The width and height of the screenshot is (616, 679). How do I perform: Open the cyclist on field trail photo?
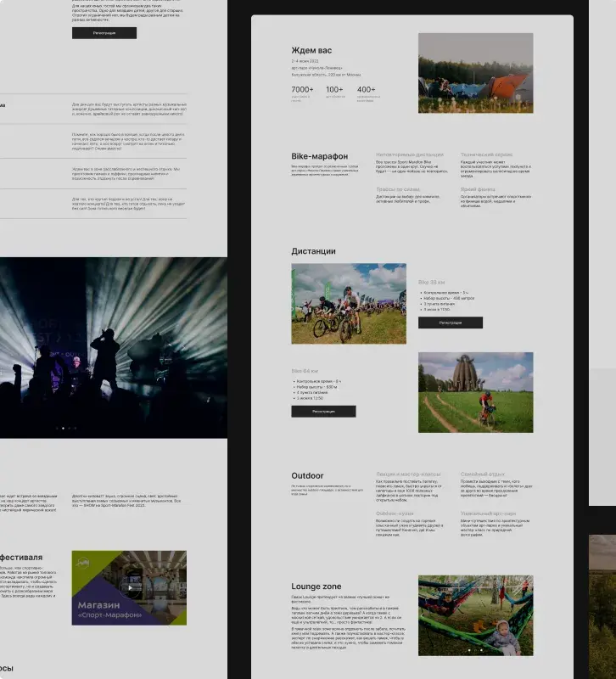point(475,392)
